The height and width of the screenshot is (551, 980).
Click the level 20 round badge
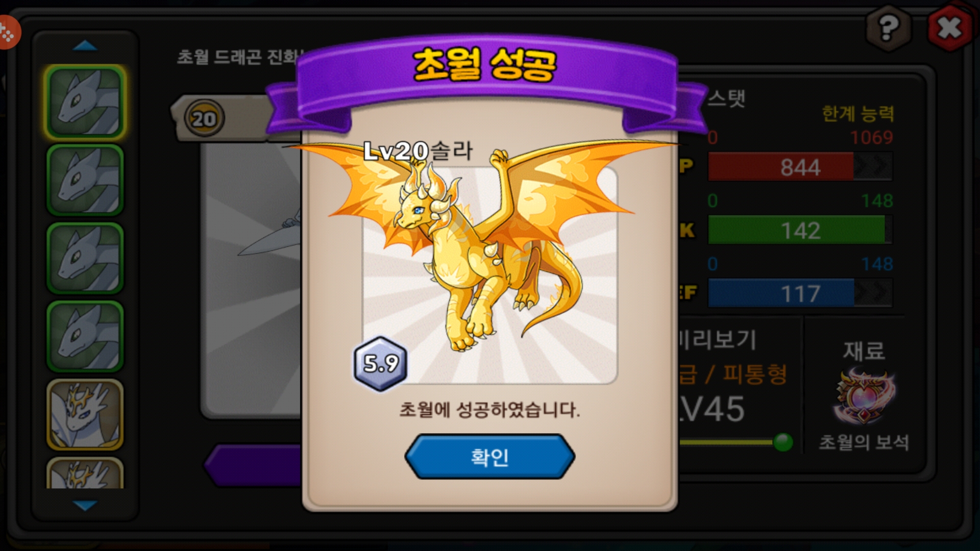(x=204, y=119)
